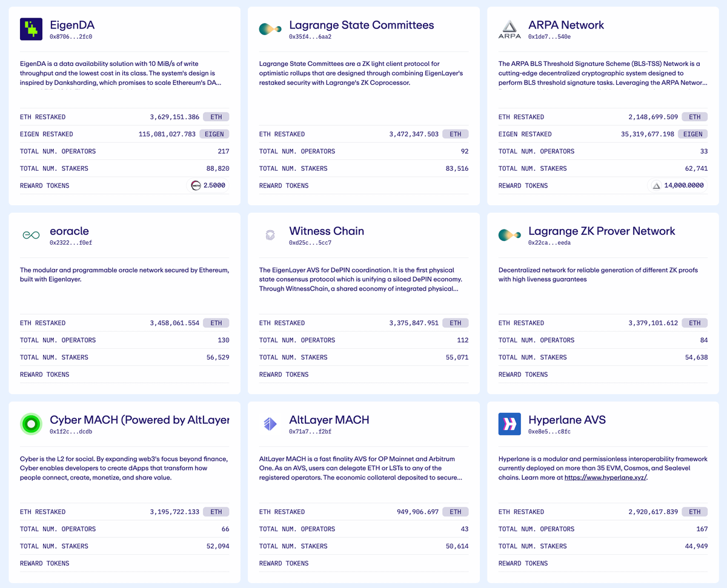Screen dimensions: 727x588
Task: Click EigenDA total stakers value 88,820
Action: click(x=218, y=169)
